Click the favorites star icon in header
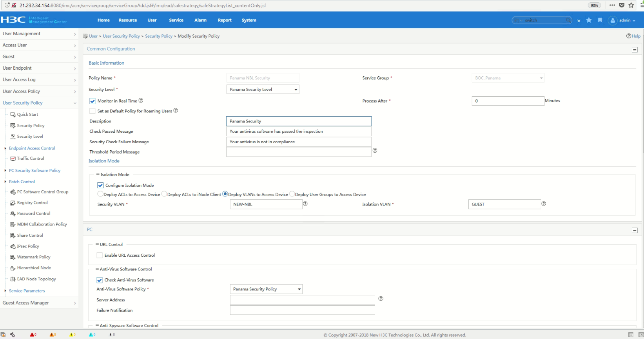644x339 pixels. tap(589, 20)
